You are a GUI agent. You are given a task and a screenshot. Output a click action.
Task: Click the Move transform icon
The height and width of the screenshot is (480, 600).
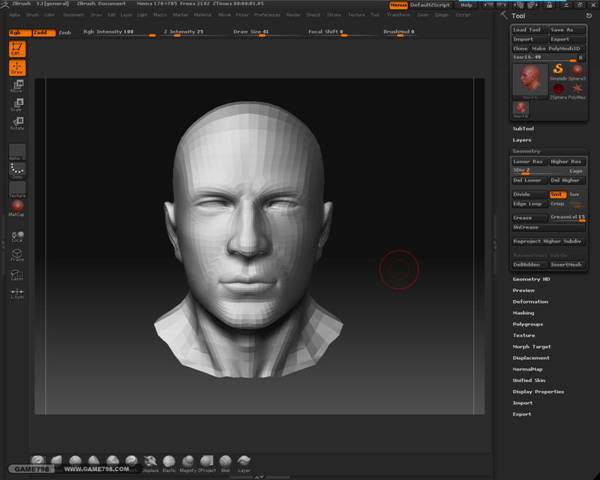click(18, 88)
